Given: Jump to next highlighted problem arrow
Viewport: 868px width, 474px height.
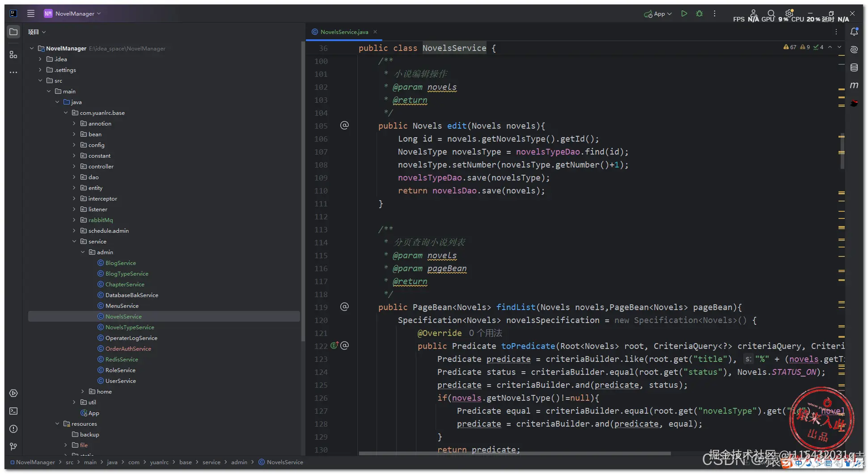Looking at the screenshot, I should coord(839,47).
